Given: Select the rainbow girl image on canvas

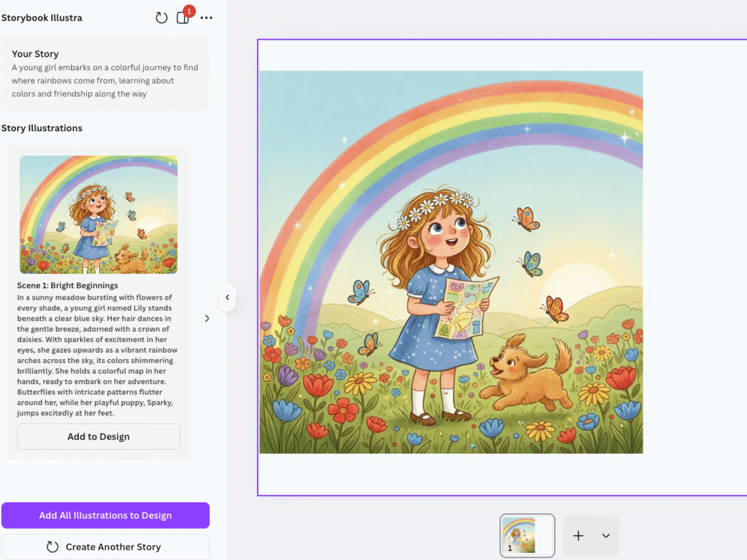Looking at the screenshot, I should pos(451,262).
